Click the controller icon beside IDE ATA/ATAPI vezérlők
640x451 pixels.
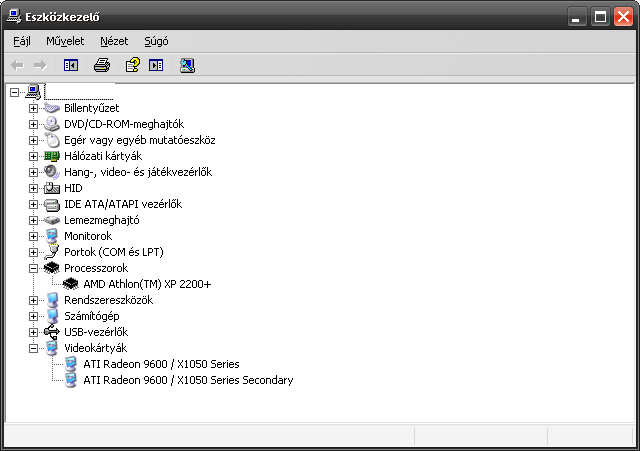point(52,204)
